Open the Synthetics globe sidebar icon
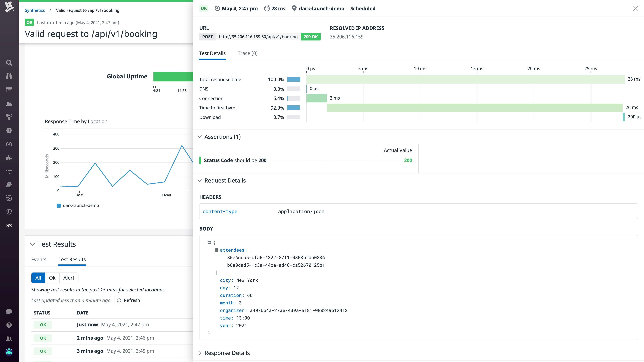 tap(9, 225)
